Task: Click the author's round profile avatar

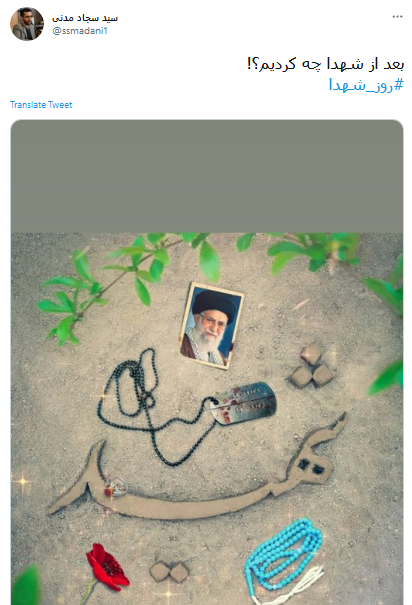Action: [x=27, y=24]
